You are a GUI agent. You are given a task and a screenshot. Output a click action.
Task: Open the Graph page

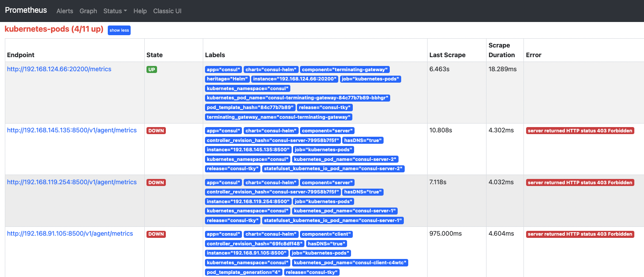click(88, 11)
